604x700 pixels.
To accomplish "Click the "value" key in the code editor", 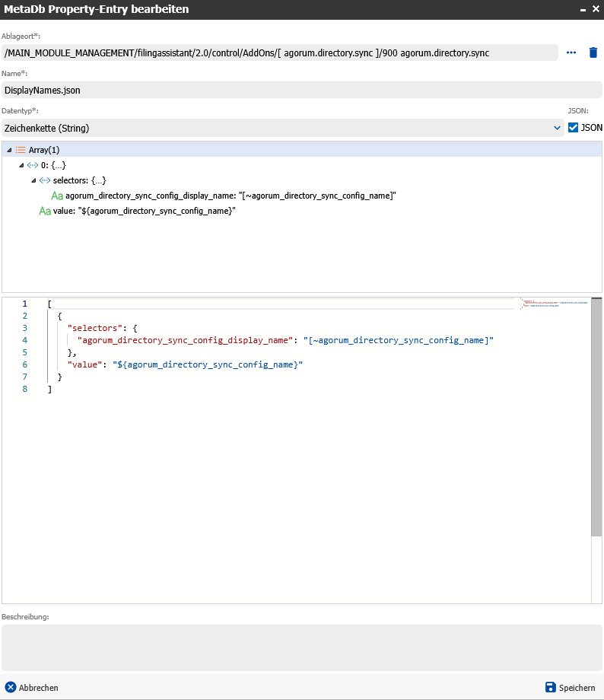I will point(85,364).
